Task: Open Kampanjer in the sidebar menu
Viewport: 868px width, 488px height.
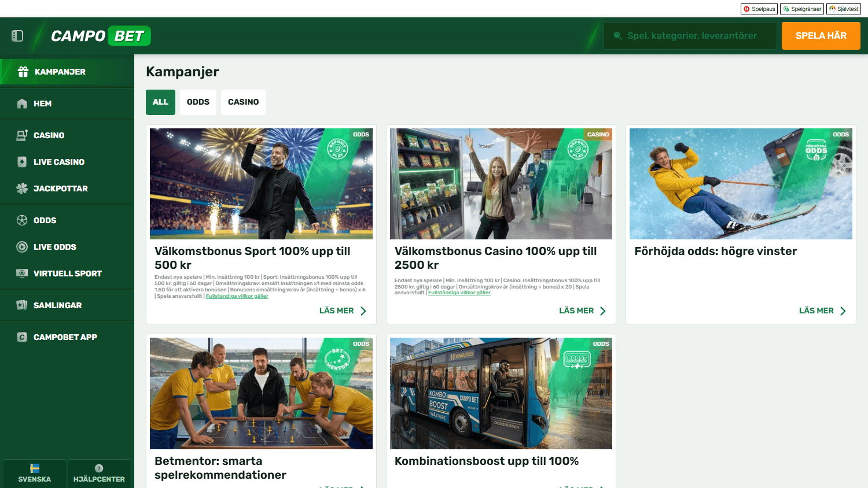Action: (x=67, y=72)
